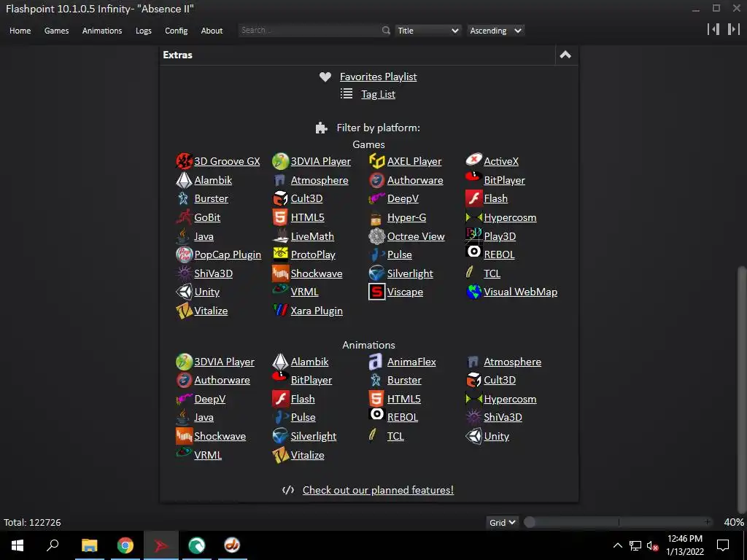Click the Animations Cult3D icon

473,380
